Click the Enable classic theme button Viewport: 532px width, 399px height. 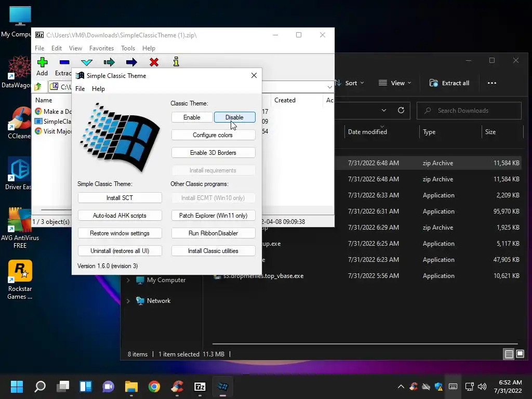pyautogui.click(x=192, y=117)
